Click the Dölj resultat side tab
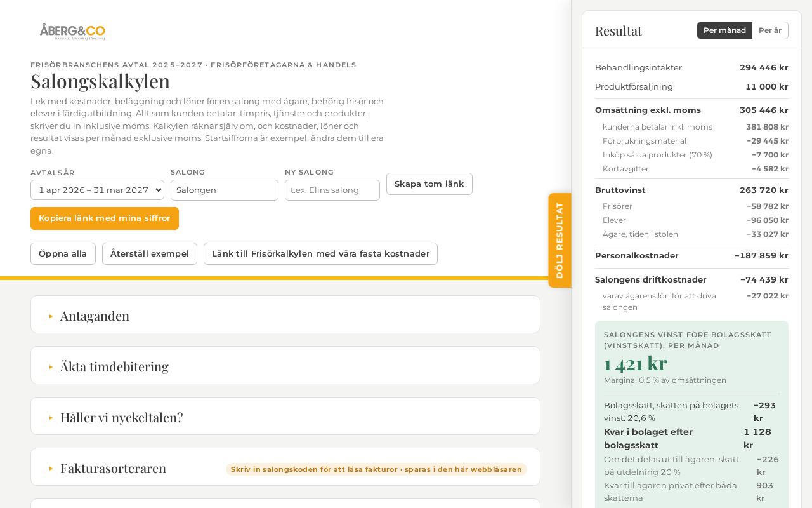Image resolution: width=812 pixels, height=508 pixels. coord(560,240)
